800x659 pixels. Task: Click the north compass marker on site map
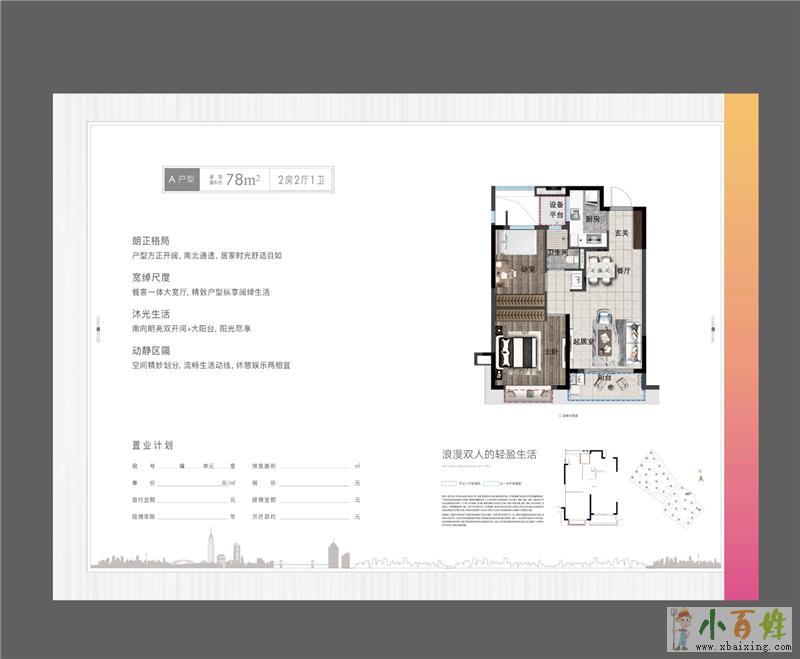point(701,476)
